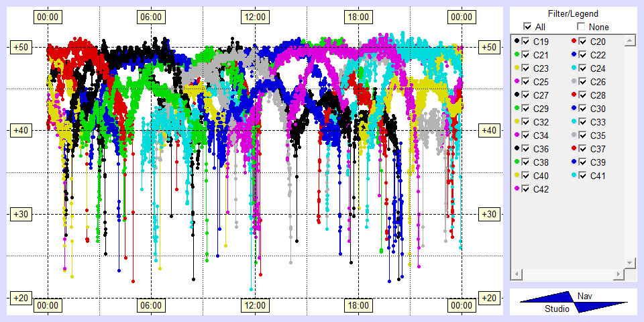This screenshot has height=322, width=644.
Task: Click the black color dot beside C19
Action: [x=517, y=42]
